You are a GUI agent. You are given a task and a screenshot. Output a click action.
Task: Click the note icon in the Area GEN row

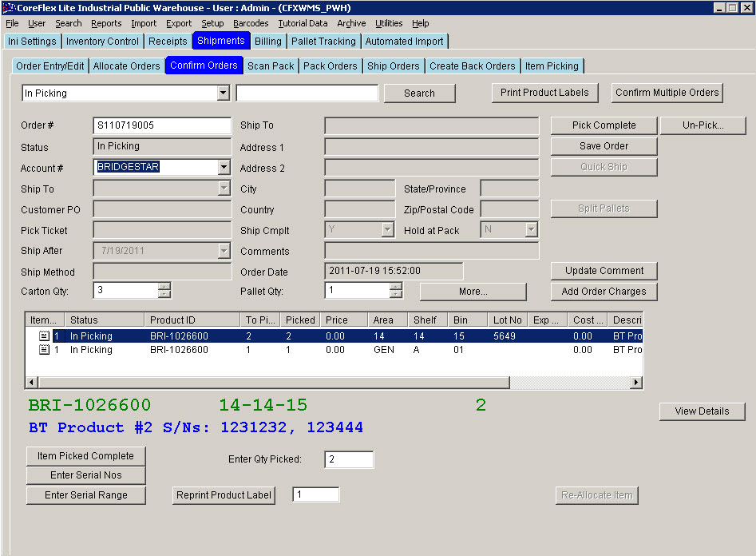[44, 349]
